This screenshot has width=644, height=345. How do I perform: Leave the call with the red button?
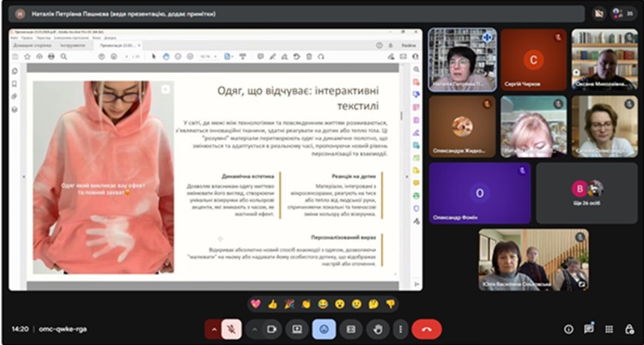click(x=427, y=329)
